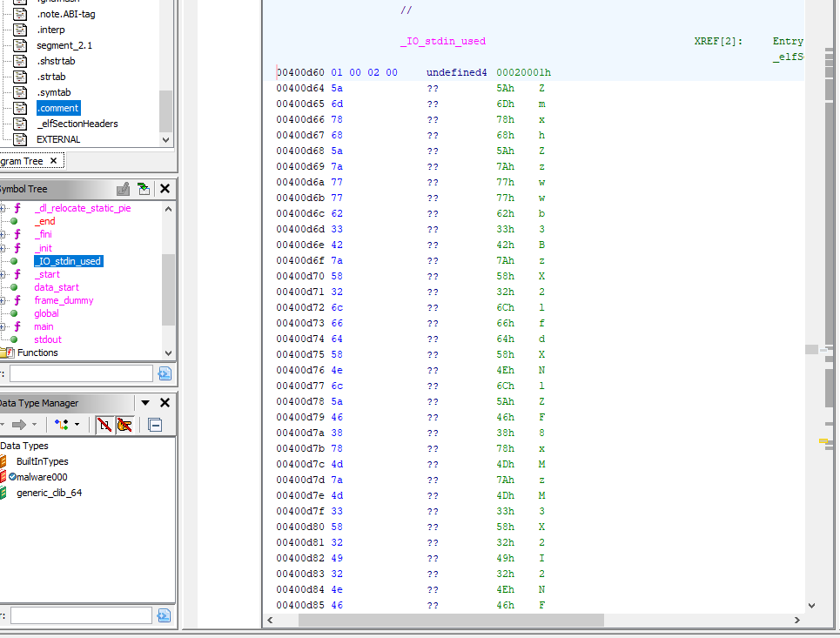Click the malware000 archive book icon
Screen dimensions: 840x638
[x=3, y=477]
